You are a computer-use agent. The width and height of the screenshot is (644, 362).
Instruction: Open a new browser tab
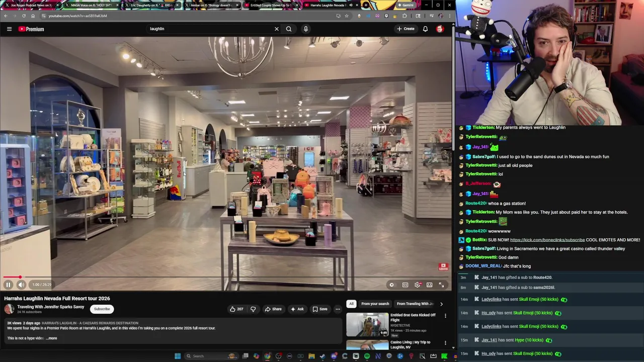366,5
